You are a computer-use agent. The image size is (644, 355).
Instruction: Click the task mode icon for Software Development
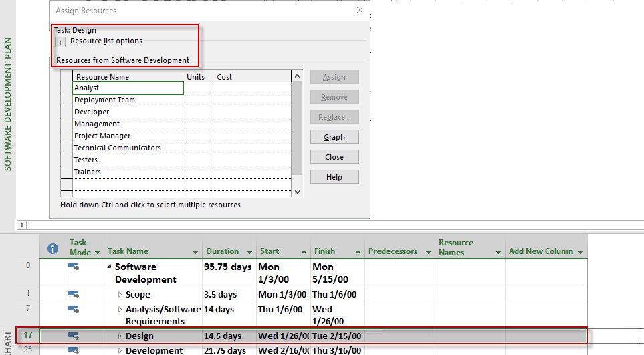pyautogui.click(x=74, y=267)
